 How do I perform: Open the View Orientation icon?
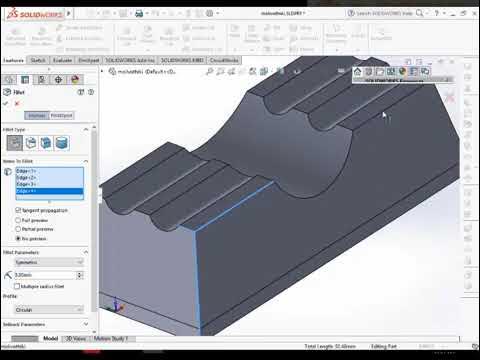coord(264,71)
